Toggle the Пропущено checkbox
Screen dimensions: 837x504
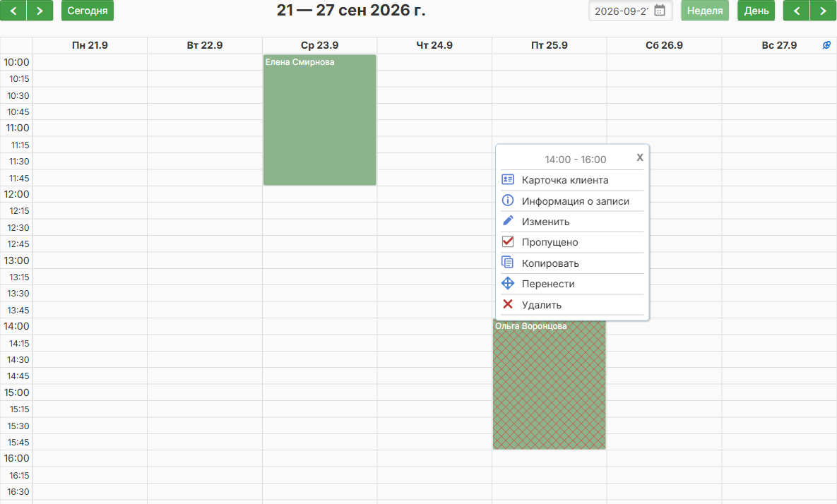(508, 241)
